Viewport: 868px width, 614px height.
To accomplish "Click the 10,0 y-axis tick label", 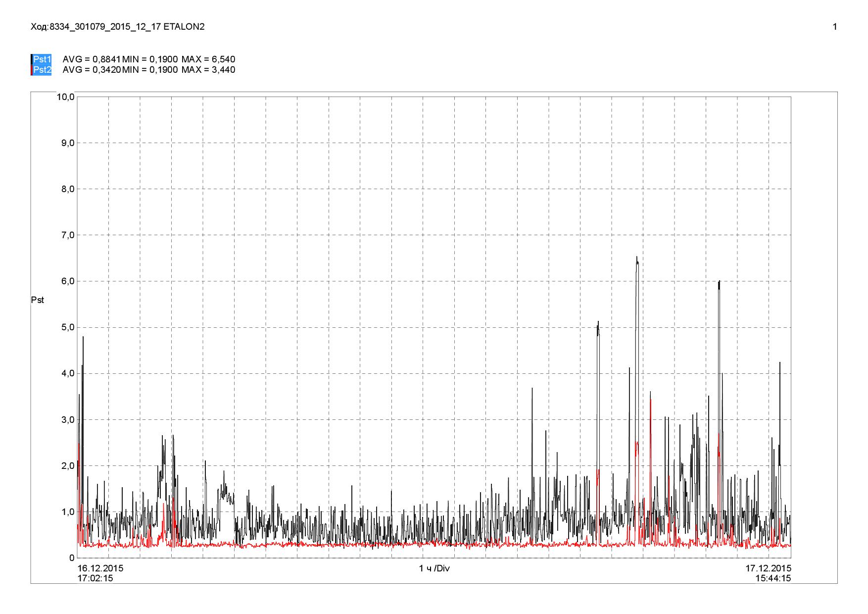I will click(66, 97).
